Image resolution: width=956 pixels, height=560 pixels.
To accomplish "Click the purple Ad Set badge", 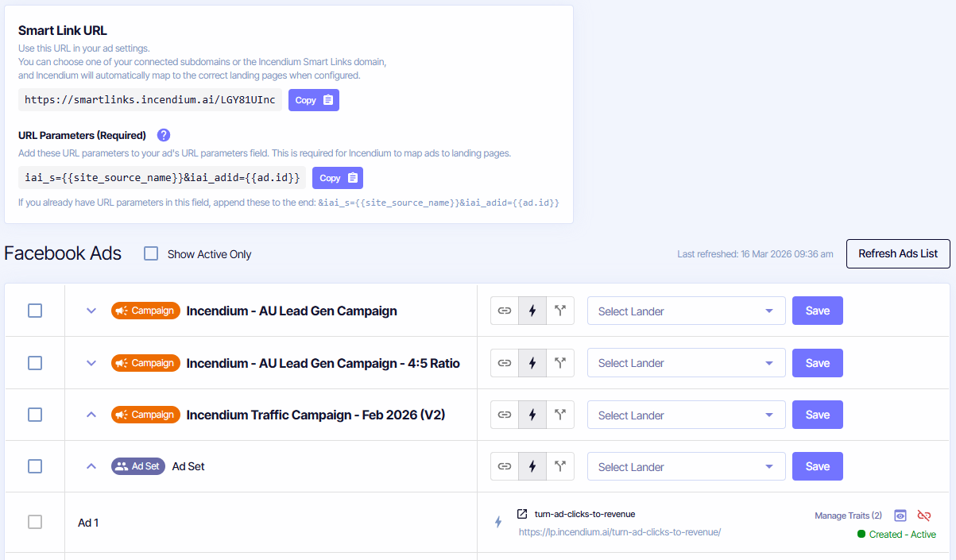I will tap(138, 466).
